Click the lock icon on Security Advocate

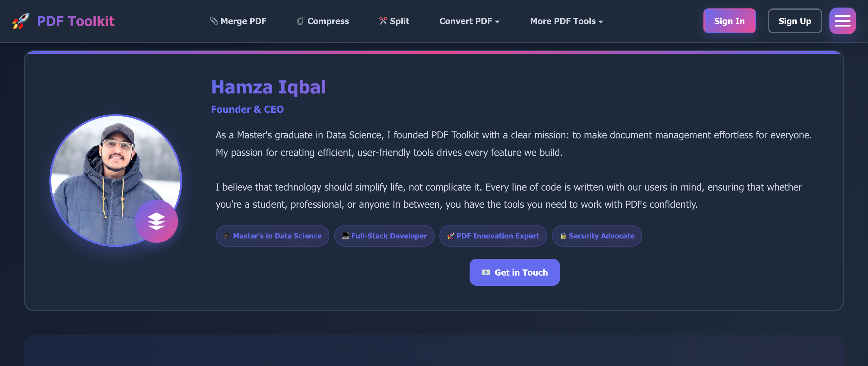pos(563,236)
